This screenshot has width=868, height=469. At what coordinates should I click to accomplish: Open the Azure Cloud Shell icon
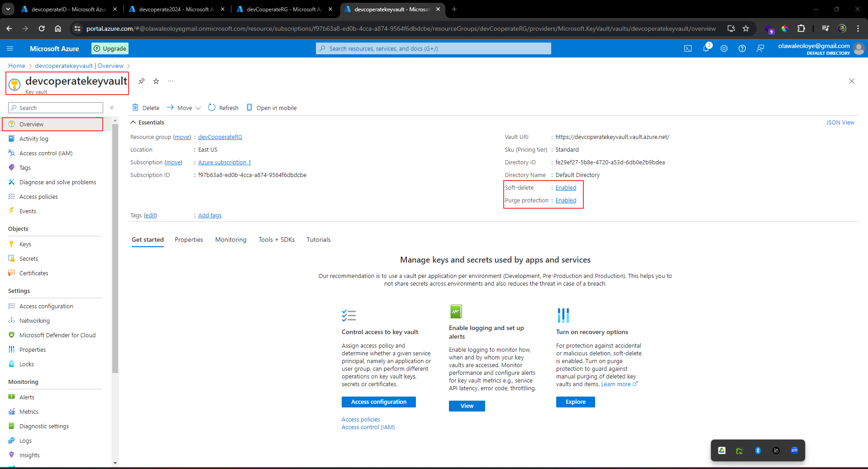click(688, 48)
